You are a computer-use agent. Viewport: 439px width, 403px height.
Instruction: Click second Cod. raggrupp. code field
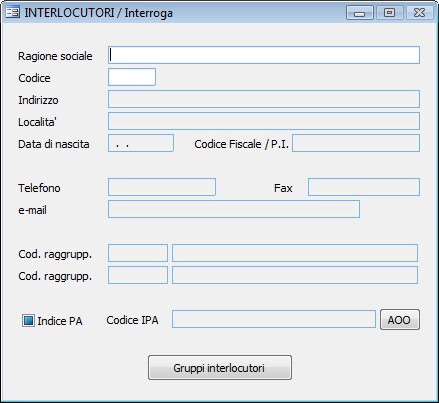[x=138, y=275]
